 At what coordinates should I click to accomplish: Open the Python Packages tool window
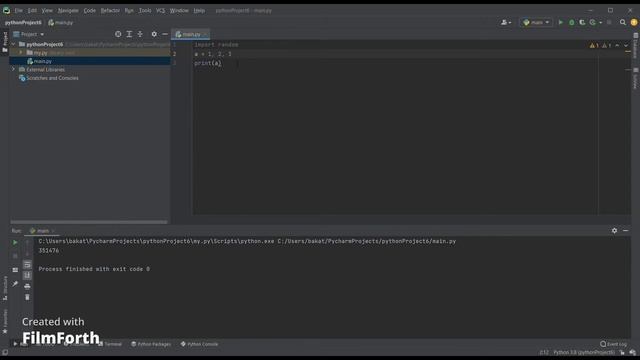[151, 344]
